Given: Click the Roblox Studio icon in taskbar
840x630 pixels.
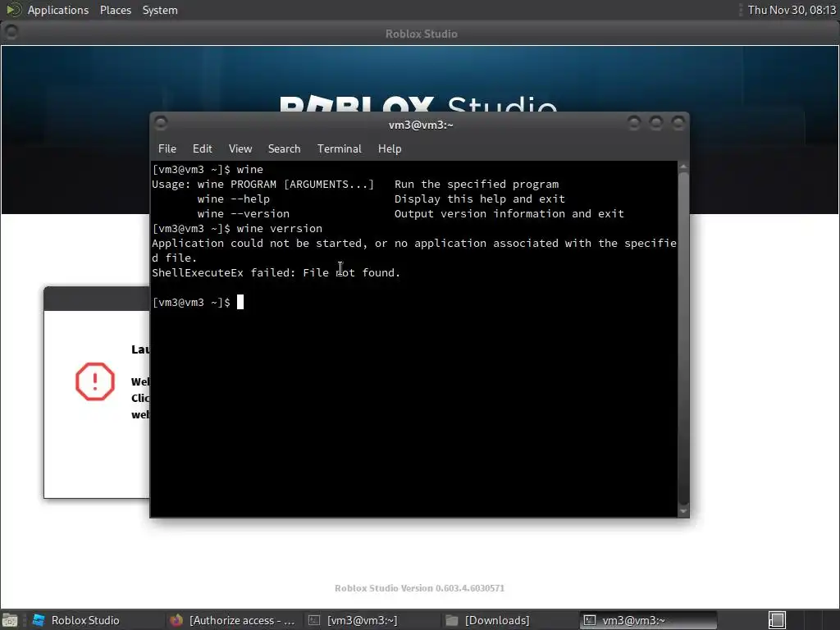Looking at the screenshot, I should [39, 620].
